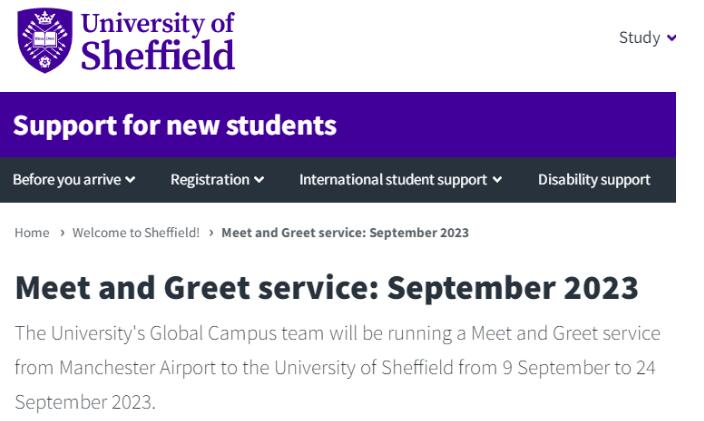Image resolution: width=704 pixels, height=421 pixels.
Task: Expand International student support chevron
Action: 497,180
